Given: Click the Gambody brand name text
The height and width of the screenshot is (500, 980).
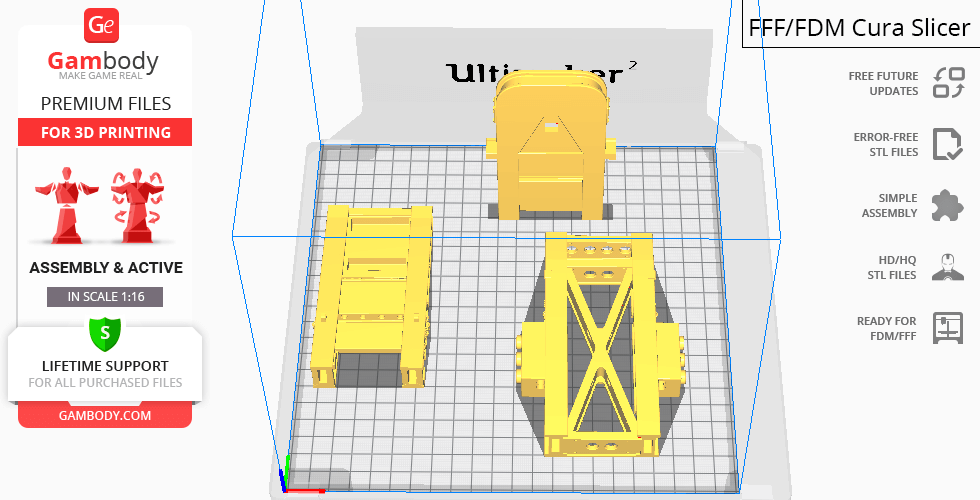Looking at the screenshot, I should coord(103,61).
